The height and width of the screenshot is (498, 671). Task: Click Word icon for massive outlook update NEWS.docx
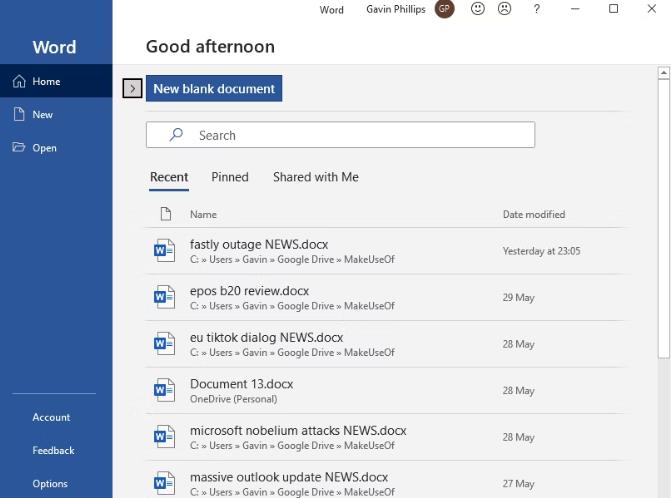[x=164, y=483]
